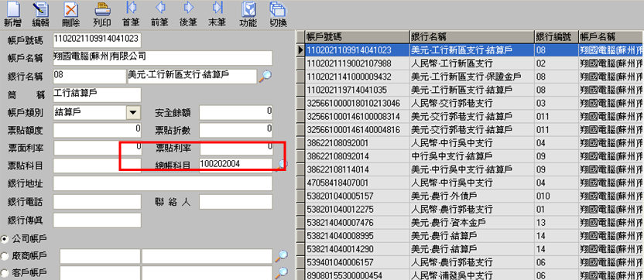The image size is (644, 280).
Task: Click the 票貼科目 input field
Action: click(x=97, y=166)
